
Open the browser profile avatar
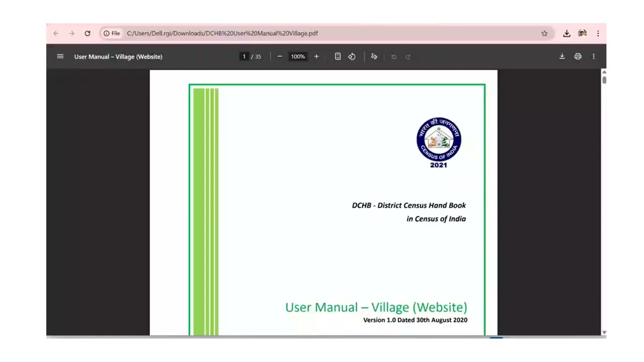582,33
